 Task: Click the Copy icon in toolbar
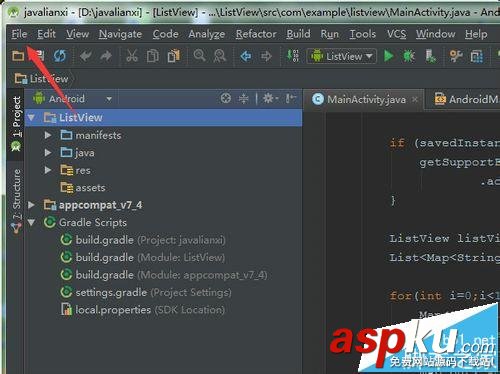click(153, 56)
